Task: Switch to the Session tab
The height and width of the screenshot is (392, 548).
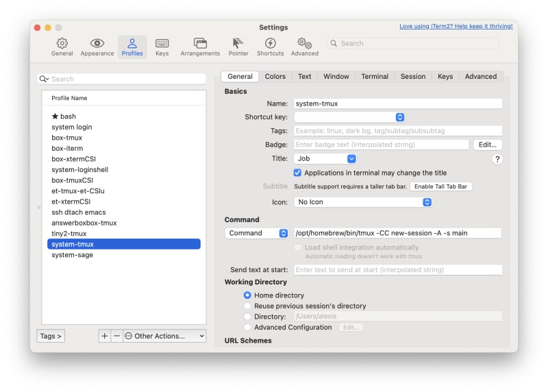Action: (413, 77)
